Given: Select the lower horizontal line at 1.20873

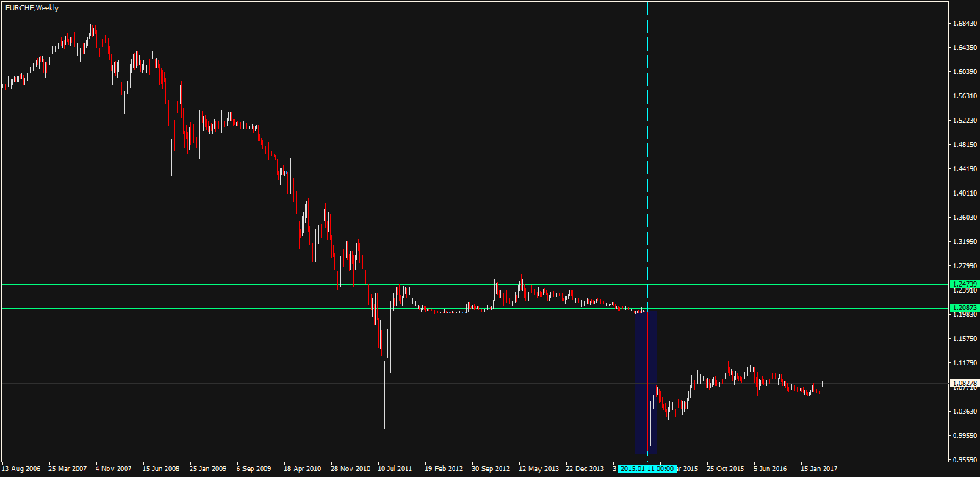Looking at the screenshot, I should [220, 308].
